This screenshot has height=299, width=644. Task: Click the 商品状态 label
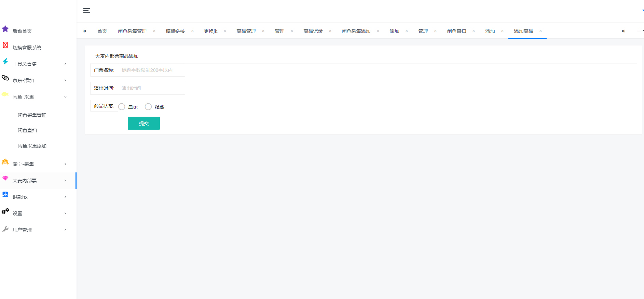click(104, 106)
